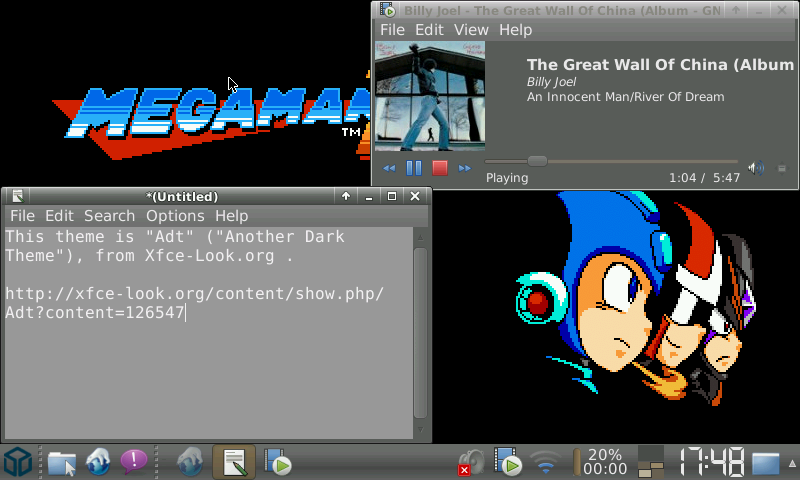Screen dimensions: 800x480
Task: Click the song position seek slider handle
Action: click(537, 161)
